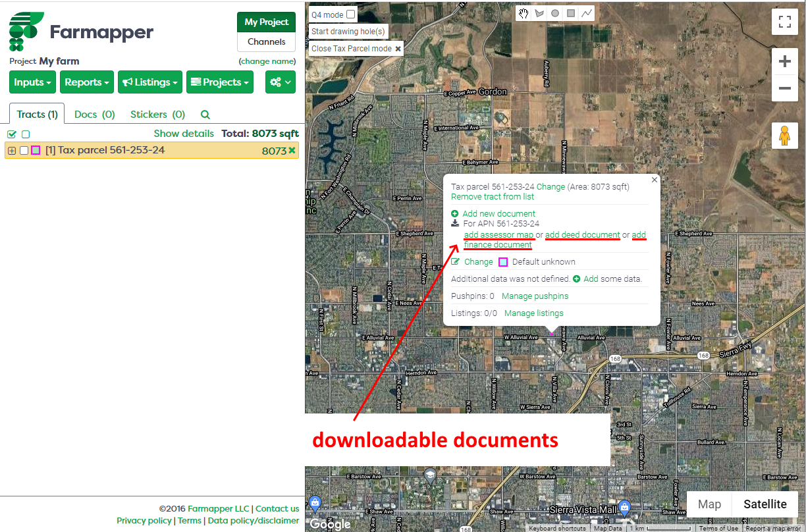Click the tract row's color swatch
The image size is (806, 532).
[36, 151]
